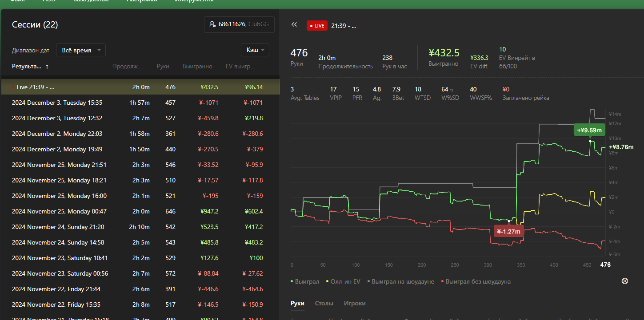Click the 18 WTSD stat

pyautogui.click(x=423, y=94)
